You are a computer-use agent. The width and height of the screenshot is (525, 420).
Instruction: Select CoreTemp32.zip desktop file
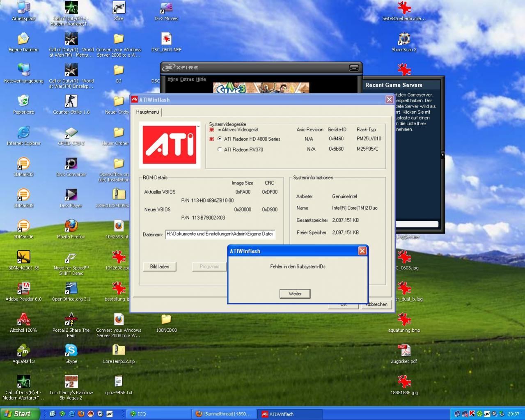(119, 354)
